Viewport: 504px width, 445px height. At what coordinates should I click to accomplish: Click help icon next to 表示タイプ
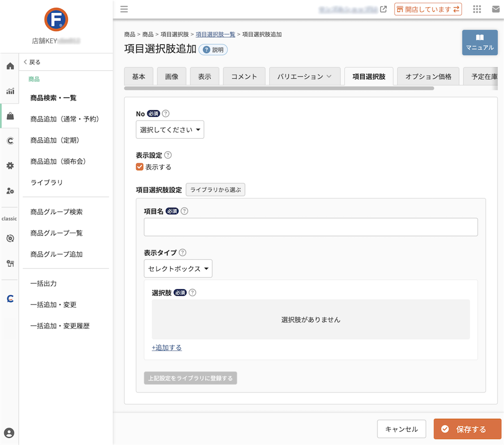point(182,253)
